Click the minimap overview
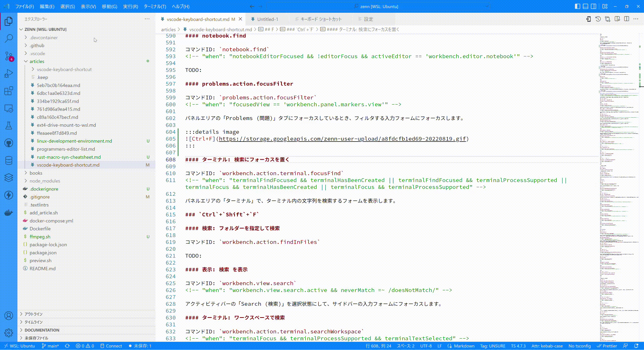The width and height of the screenshot is (644, 350). [619, 188]
